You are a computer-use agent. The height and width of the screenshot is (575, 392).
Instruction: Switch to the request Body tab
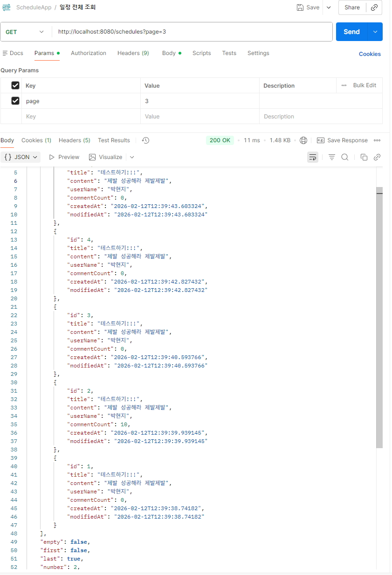click(172, 53)
